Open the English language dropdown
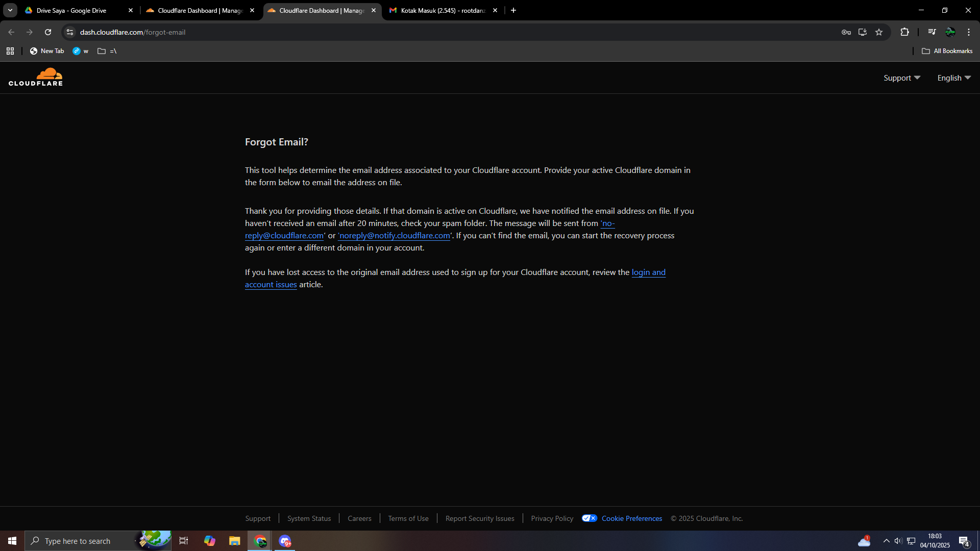The height and width of the screenshot is (551, 980). pyautogui.click(x=954, y=78)
